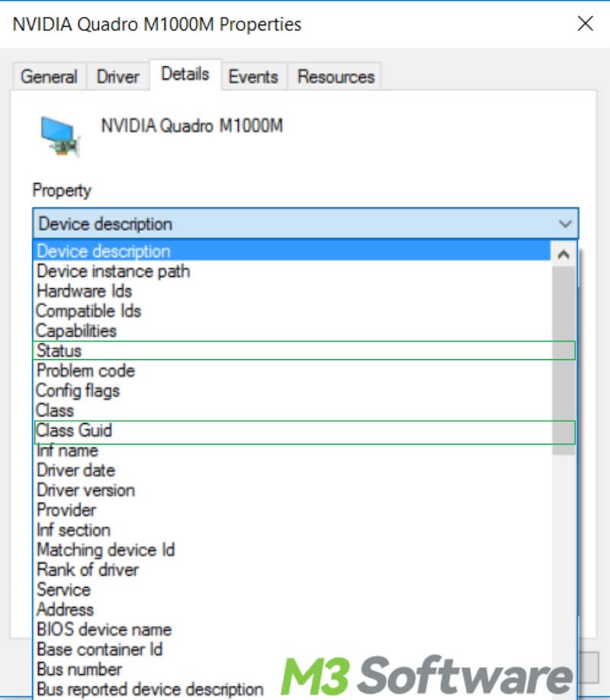Select the Details tab
This screenshot has height=700, width=610.
point(185,74)
